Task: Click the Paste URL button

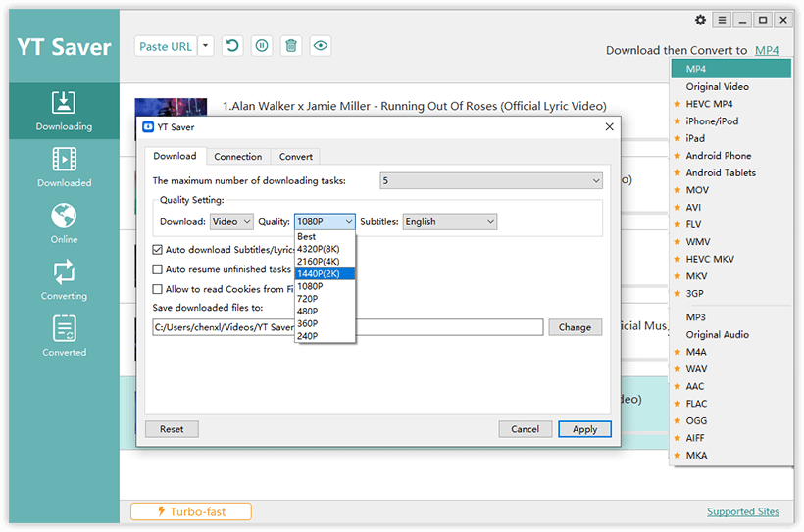Action: (x=166, y=46)
